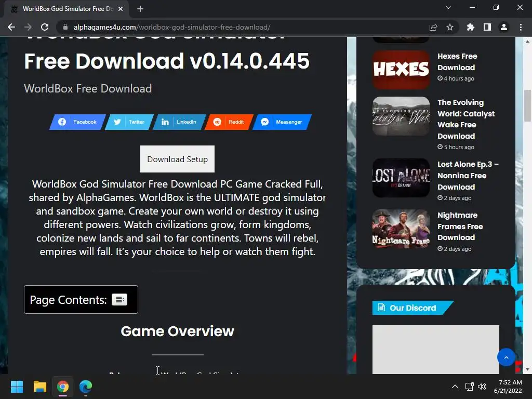
Task: Open the new tab plus button
Action: pyautogui.click(x=140, y=9)
